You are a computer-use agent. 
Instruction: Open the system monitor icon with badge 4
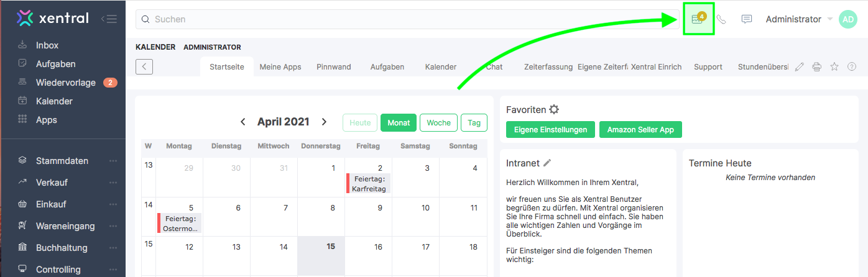point(698,19)
